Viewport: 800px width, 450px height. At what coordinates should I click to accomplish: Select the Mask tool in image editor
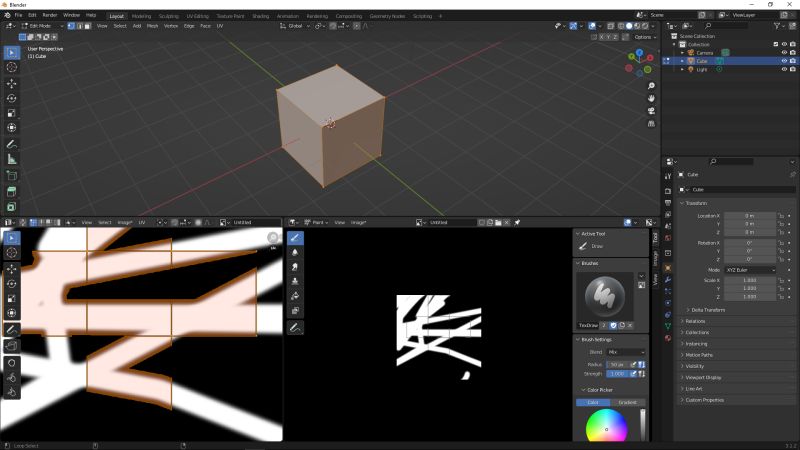tap(295, 310)
